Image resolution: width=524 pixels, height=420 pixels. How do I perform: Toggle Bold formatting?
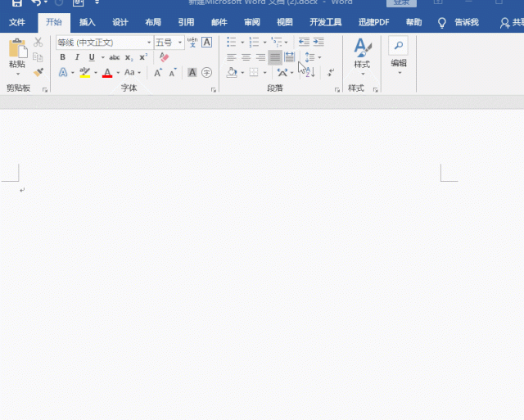[62, 57]
